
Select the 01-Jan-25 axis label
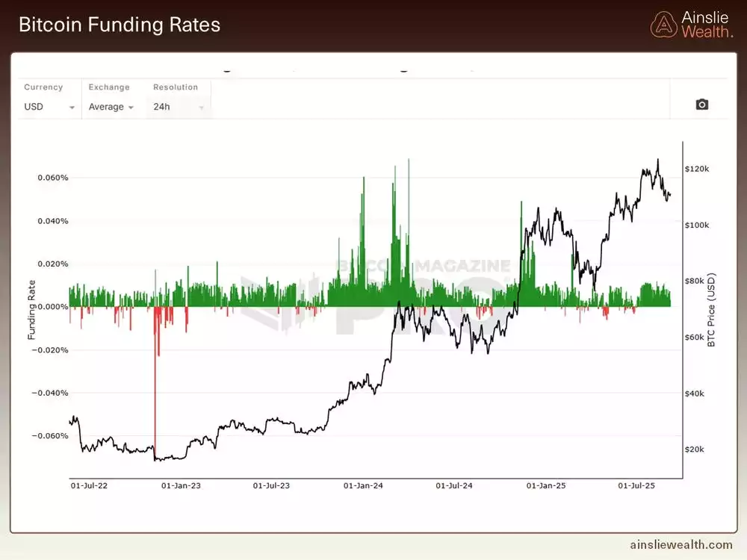(546, 486)
